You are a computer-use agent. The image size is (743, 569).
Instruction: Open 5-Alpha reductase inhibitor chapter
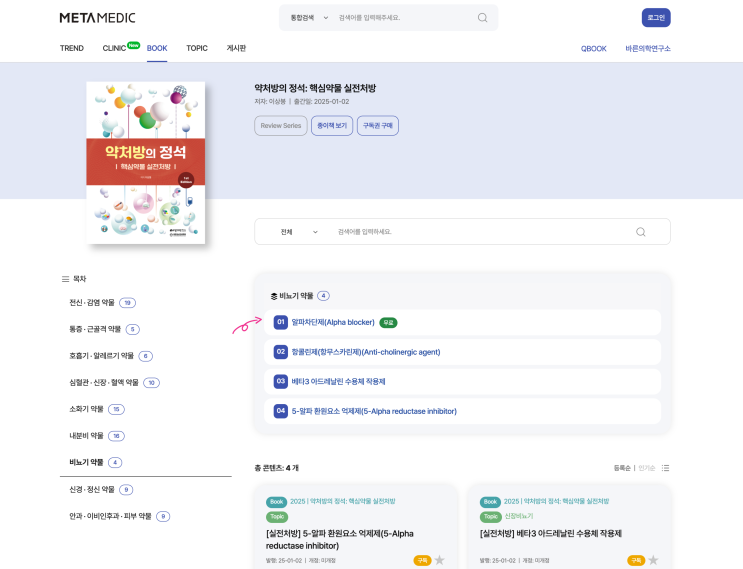point(374,411)
